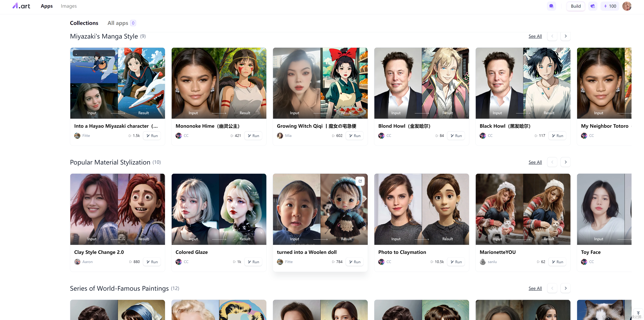
Task: Select the All apps tab
Action: click(118, 23)
